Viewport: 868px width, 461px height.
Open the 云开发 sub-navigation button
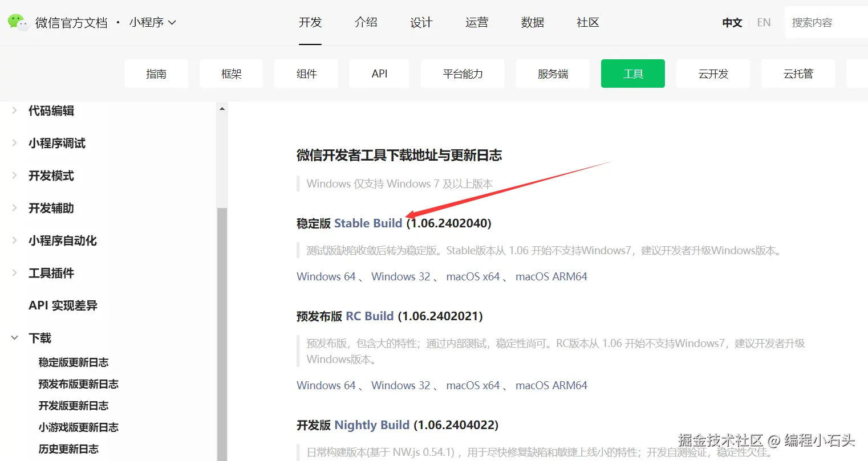pyautogui.click(x=713, y=74)
